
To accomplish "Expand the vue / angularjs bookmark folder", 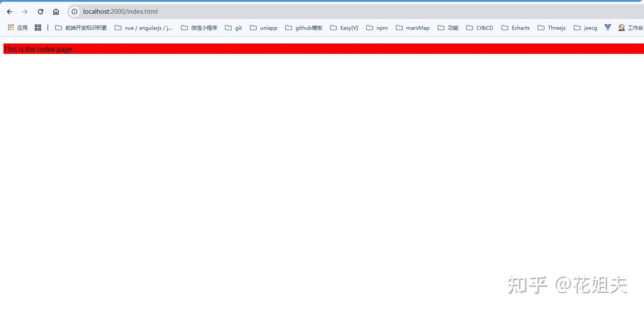I will [x=144, y=28].
